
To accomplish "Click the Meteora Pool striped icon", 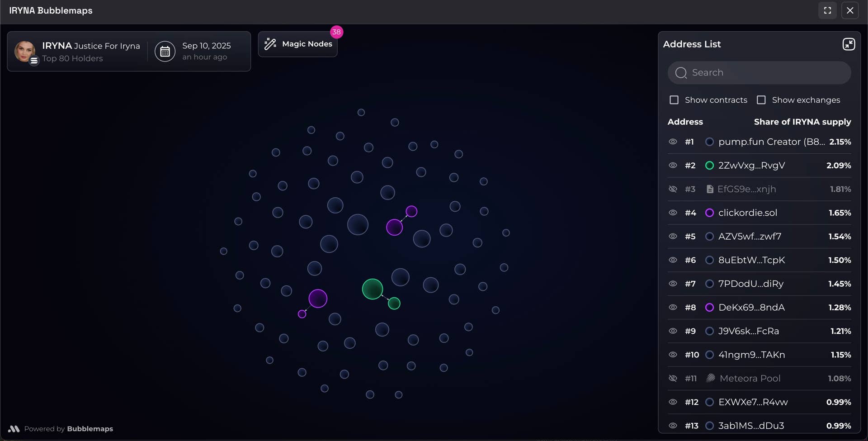I will pos(710,378).
